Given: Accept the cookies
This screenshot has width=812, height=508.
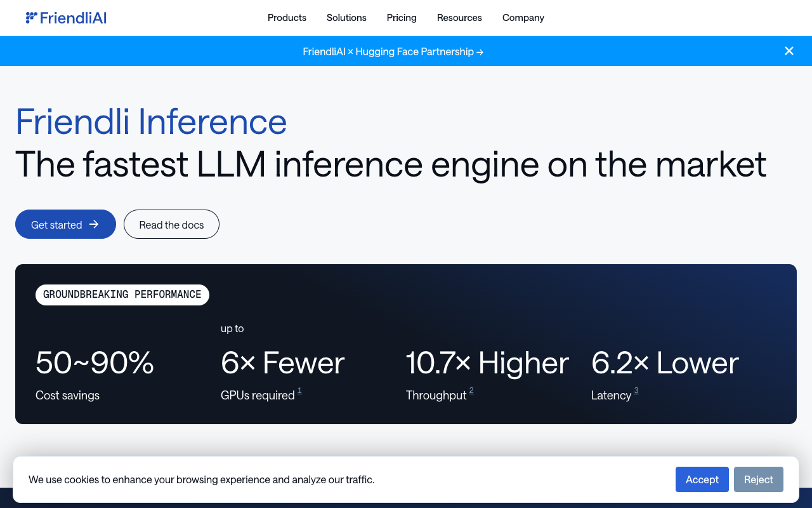Looking at the screenshot, I should click(702, 479).
